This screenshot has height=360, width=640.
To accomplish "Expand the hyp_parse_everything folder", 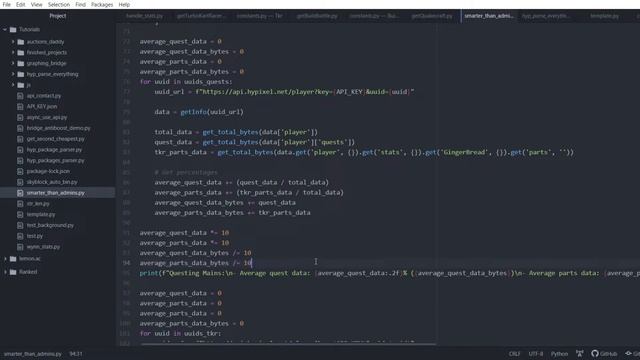I will (x=13, y=74).
